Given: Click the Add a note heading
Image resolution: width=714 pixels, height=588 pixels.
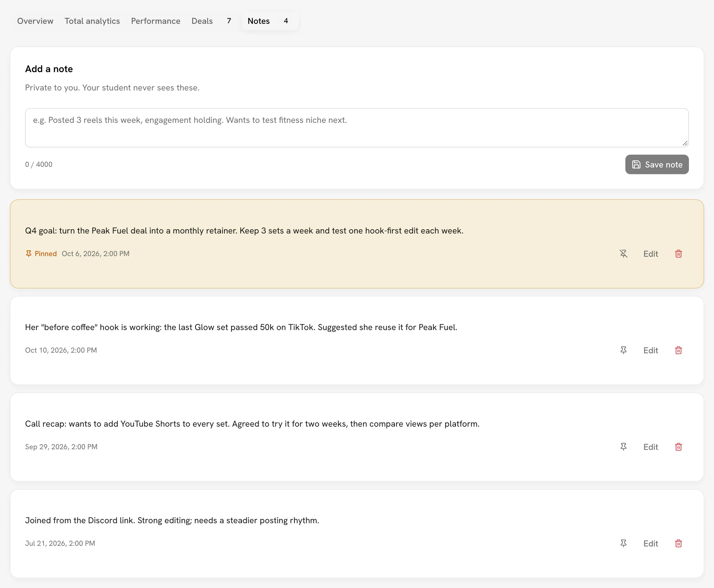Looking at the screenshot, I should pos(49,69).
